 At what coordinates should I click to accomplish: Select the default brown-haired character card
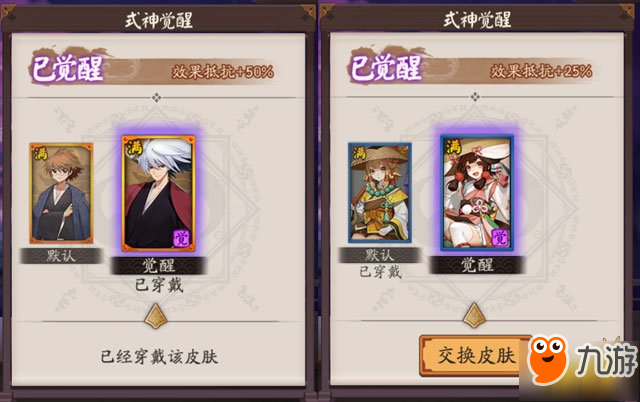(x=61, y=193)
